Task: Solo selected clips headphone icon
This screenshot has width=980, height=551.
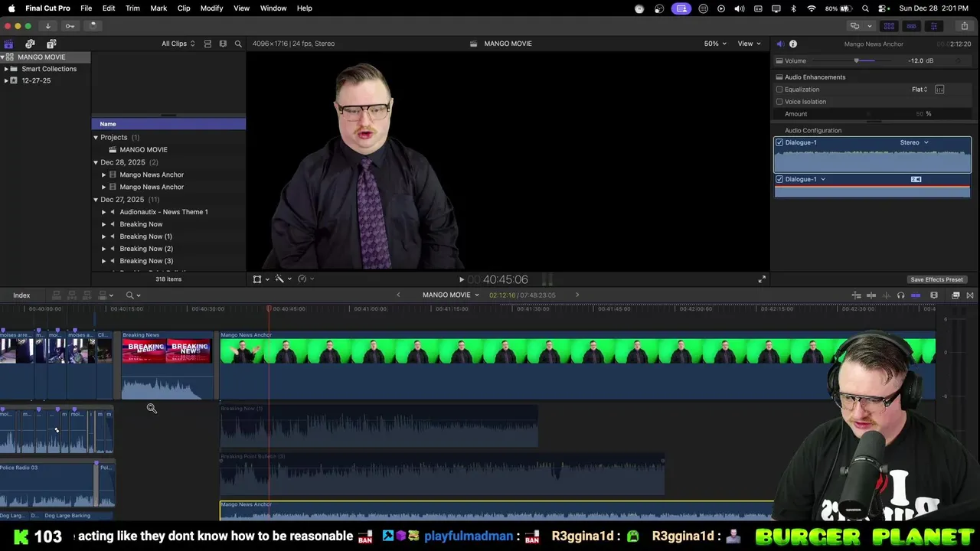Action: point(900,295)
